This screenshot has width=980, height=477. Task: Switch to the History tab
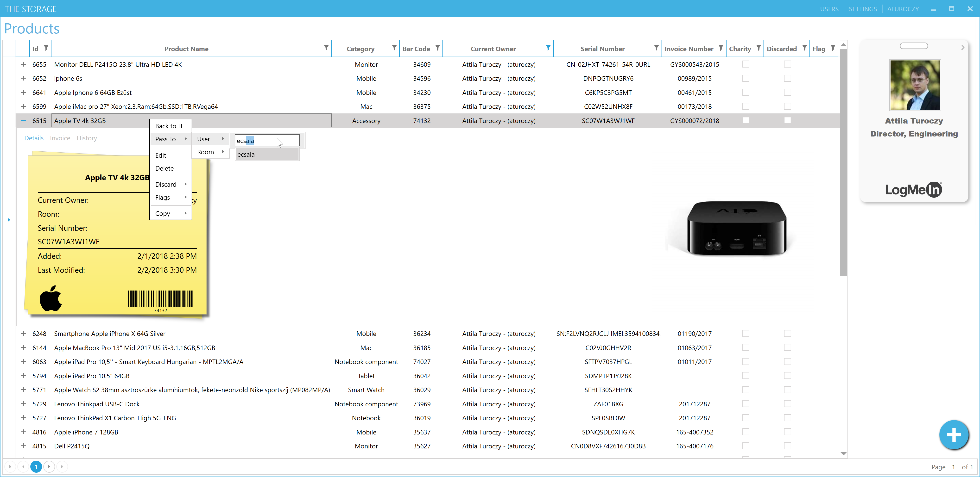tap(87, 138)
